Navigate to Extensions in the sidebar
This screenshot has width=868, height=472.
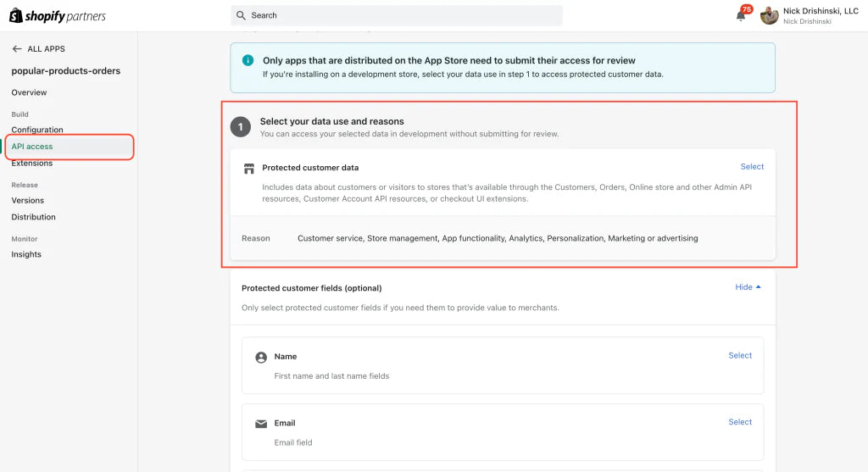pyautogui.click(x=32, y=164)
